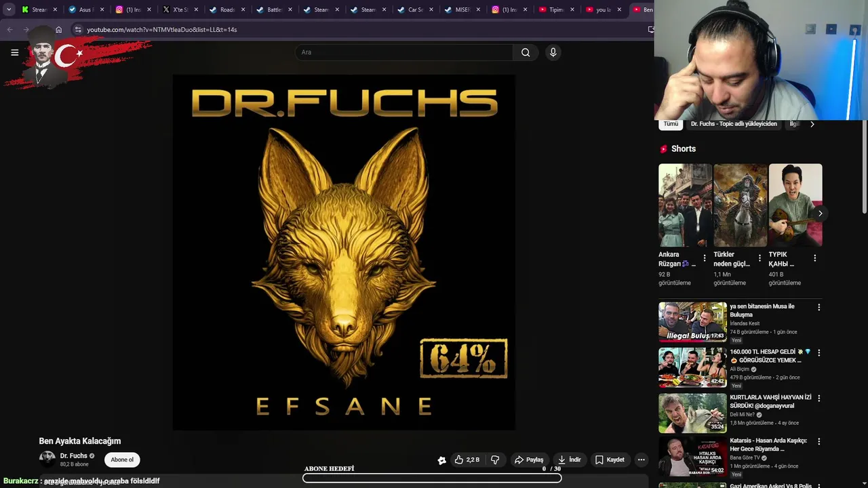Close the Kick Stream tab

point(55,9)
